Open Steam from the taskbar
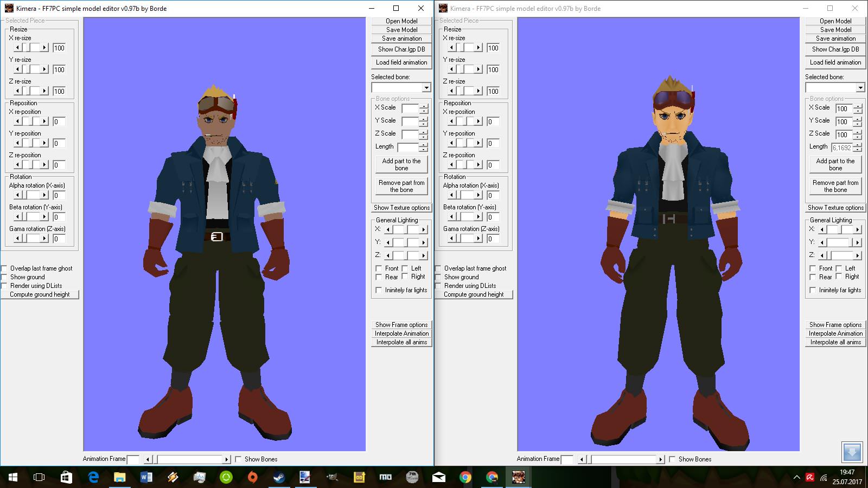This screenshot has width=868, height=488. point(279,477)
